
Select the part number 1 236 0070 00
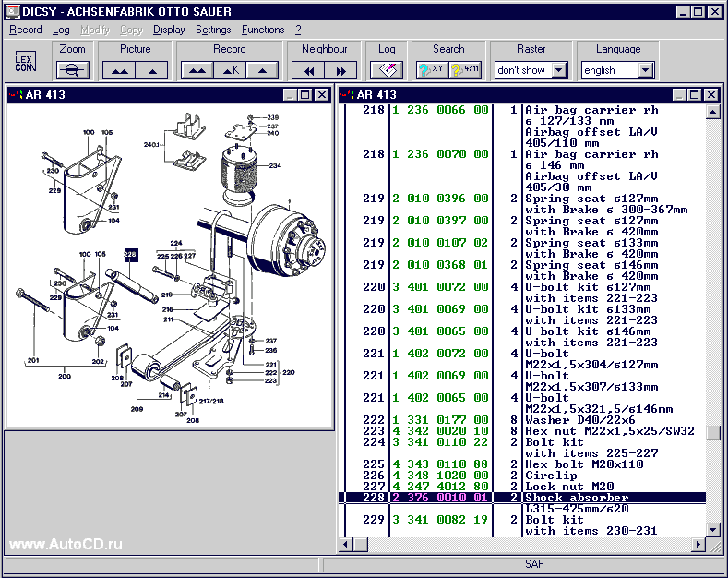click(440, 154)
